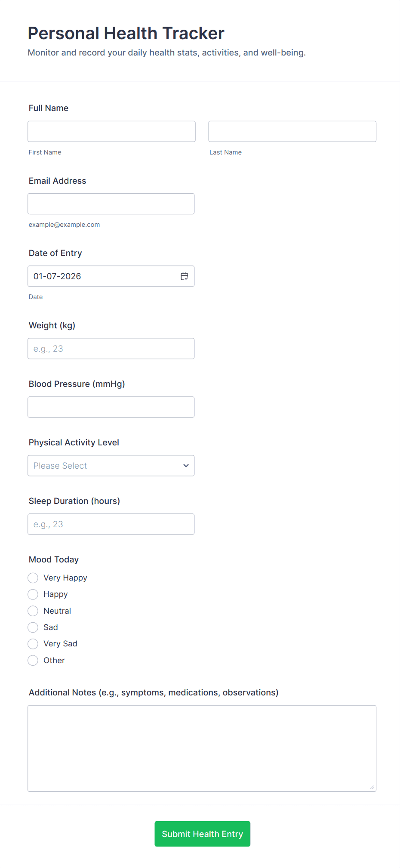Viewport: 400px width, 868px height.
Task: Click the Personal Health Tracker heading
Action: tap(126, 33)
